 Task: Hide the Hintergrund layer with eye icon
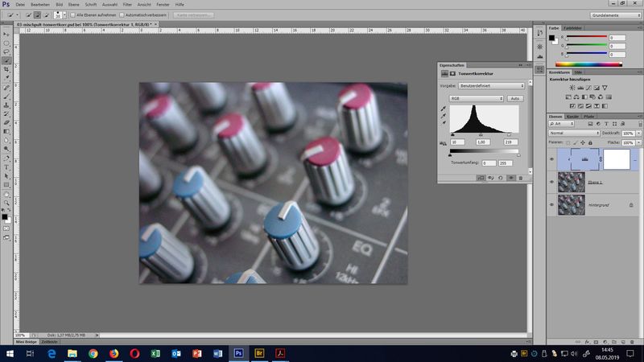(x=551, y=205)
